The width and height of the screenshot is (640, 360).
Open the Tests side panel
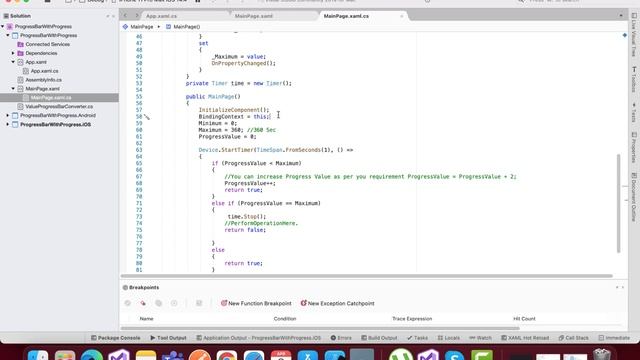(x=634, y=112)
